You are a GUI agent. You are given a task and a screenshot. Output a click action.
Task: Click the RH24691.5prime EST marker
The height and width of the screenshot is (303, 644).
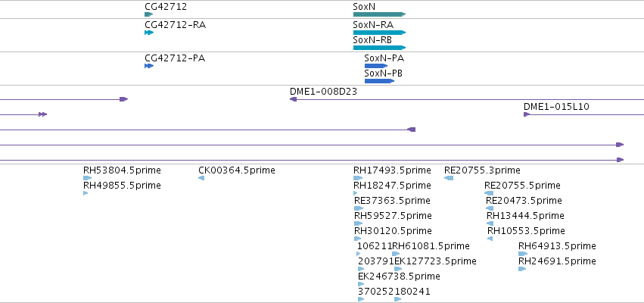[x=522, y=269]
